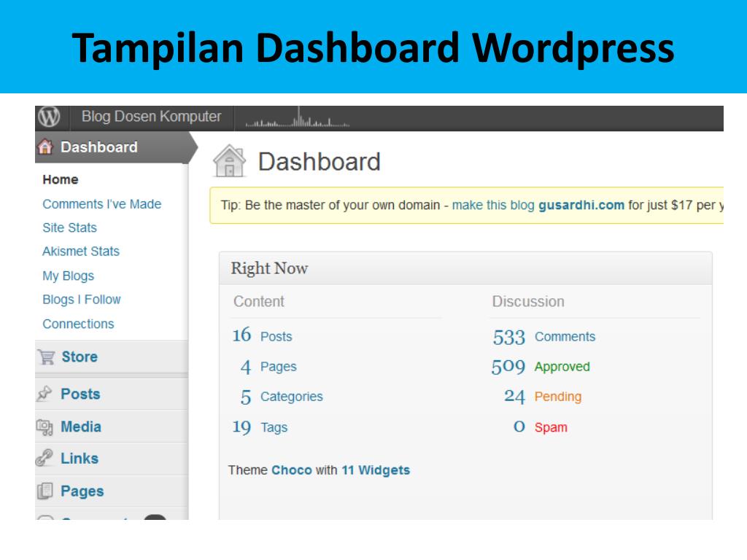Open Comments I've Made
This screenshot has height=560, width=747.
tap(102, 204)
